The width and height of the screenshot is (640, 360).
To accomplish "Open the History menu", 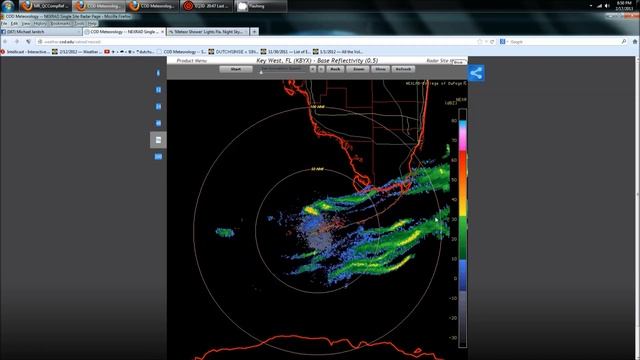I will [40, 24].
